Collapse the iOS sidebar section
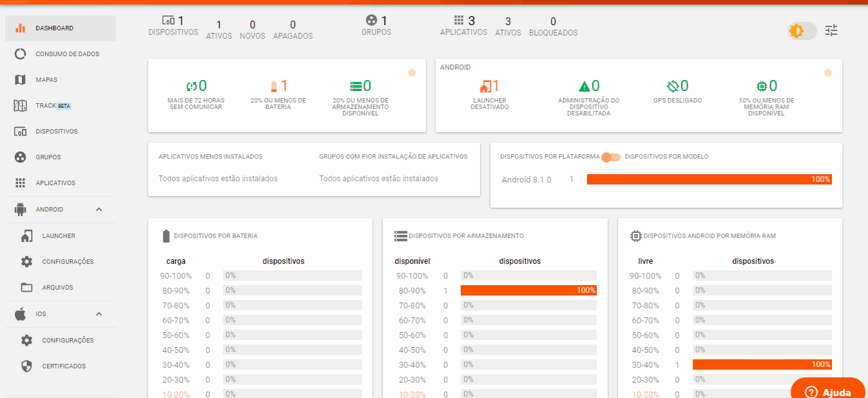The height and width of the screenshot is (398, 868). point(99,314)
